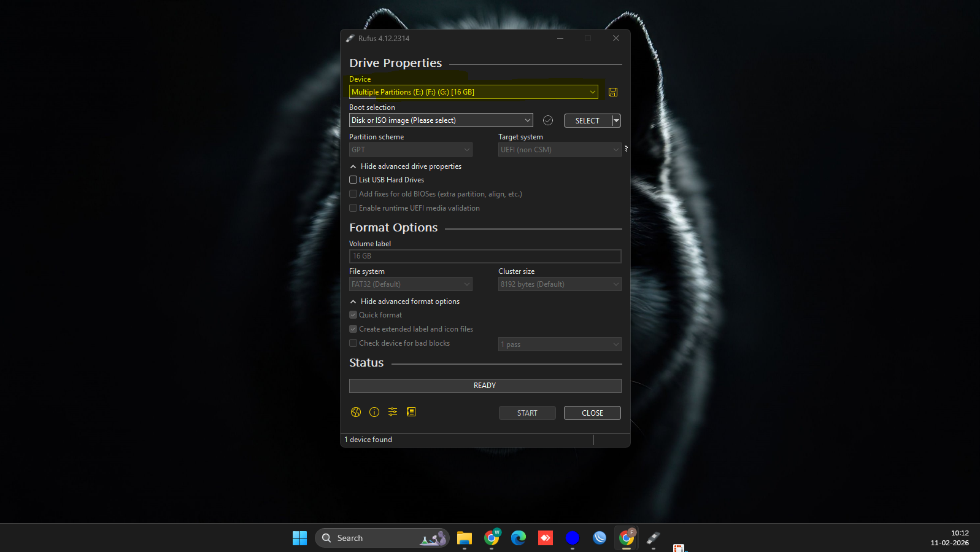Open the Boot selection dropdown
The height and width of the screenshot is (552, 980).
tap(441, 120)
